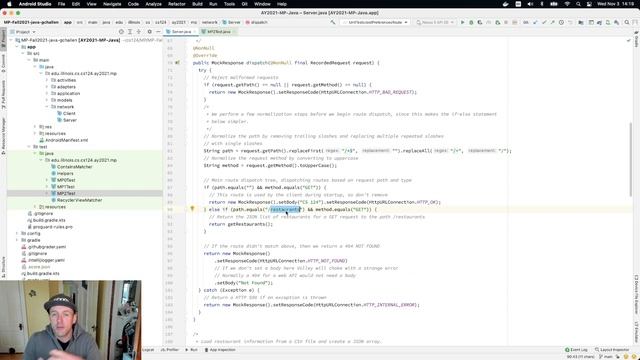Click the Git commit checkmark icon
The width and height of the screenshot is (640, 360).
click(544, 22)
